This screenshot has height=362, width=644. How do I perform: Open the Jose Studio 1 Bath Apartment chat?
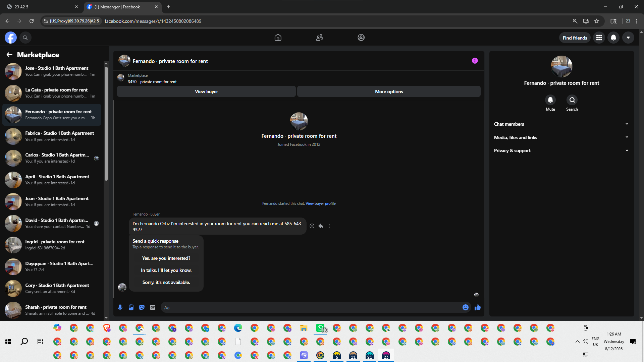pyautogui.click(x=52, y=71)
